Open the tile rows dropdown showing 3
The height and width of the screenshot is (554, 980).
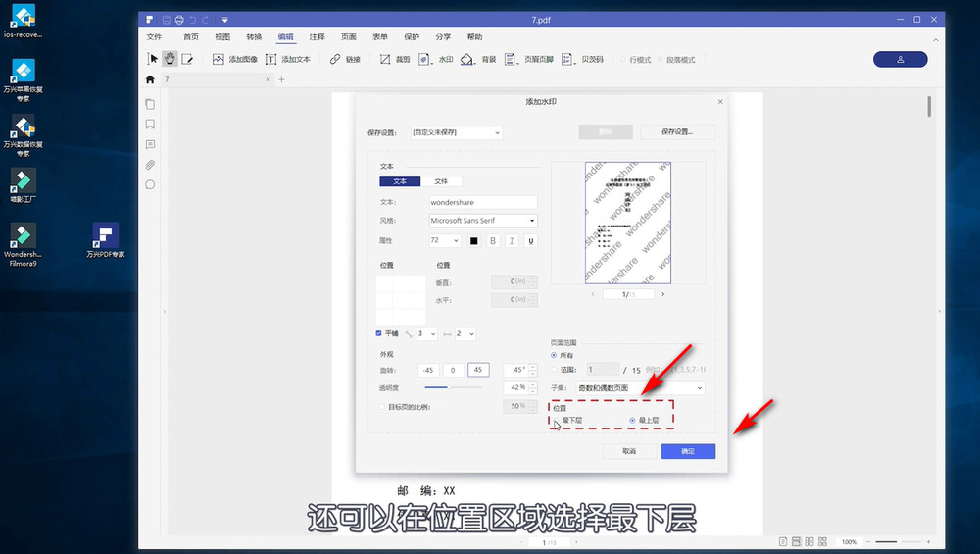coord(427,334)
